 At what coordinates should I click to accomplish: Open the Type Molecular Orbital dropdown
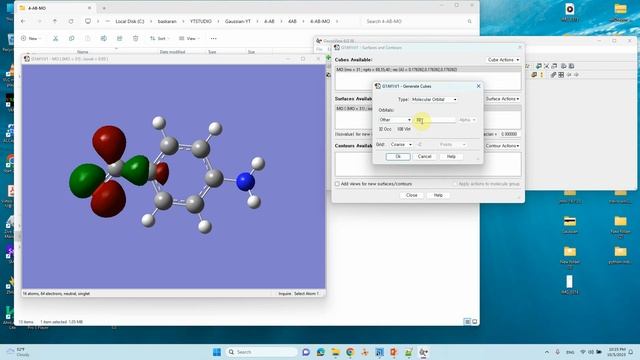click(x=434, y=99)
